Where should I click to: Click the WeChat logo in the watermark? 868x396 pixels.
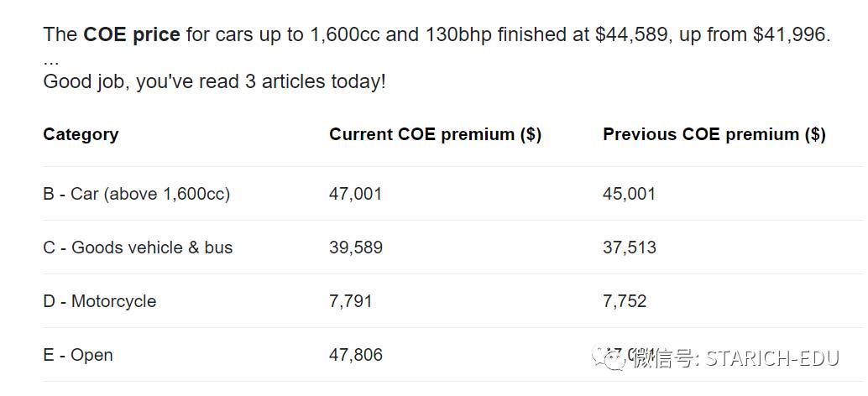[609, 358]
